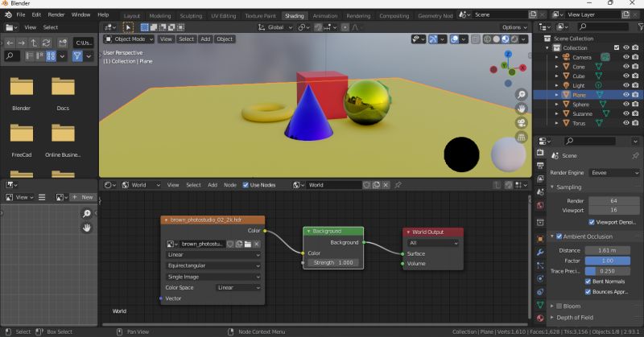Toggle camera view gizmo in viewport
Screen dimensions: 644x337
pyautogui.click(x=521, y=123)
